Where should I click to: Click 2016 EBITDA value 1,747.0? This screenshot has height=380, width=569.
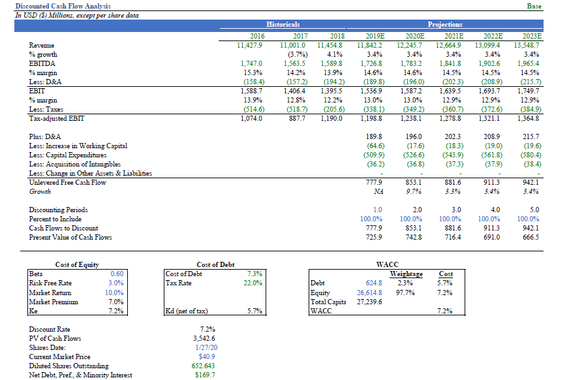[x=251, y=63]
